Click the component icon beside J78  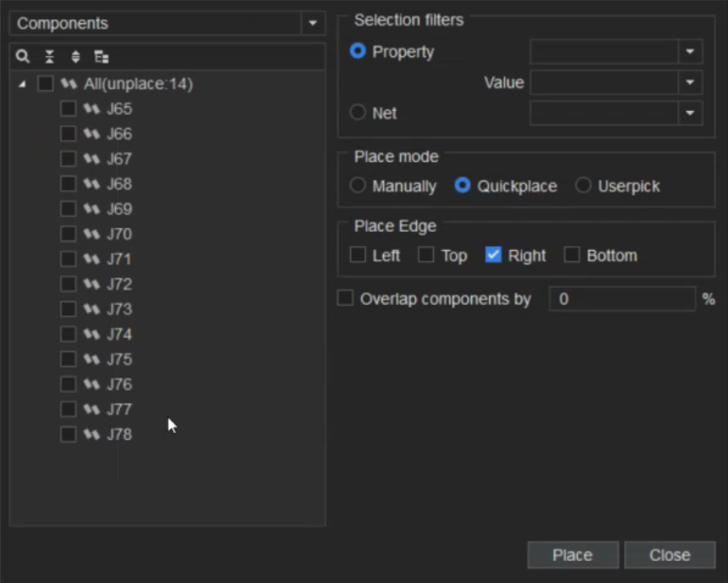click(91, 435)
